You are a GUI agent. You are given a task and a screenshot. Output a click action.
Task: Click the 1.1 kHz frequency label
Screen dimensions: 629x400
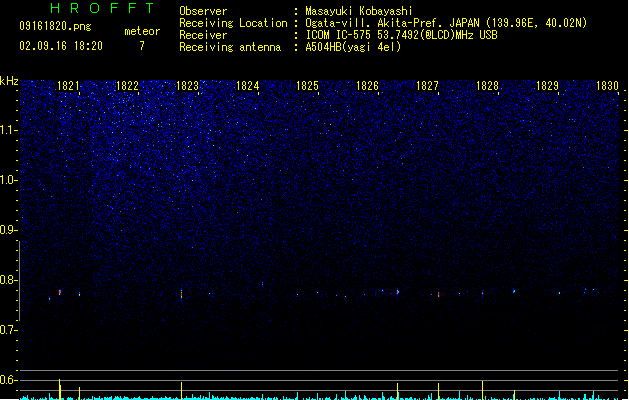tap(8, 130)
